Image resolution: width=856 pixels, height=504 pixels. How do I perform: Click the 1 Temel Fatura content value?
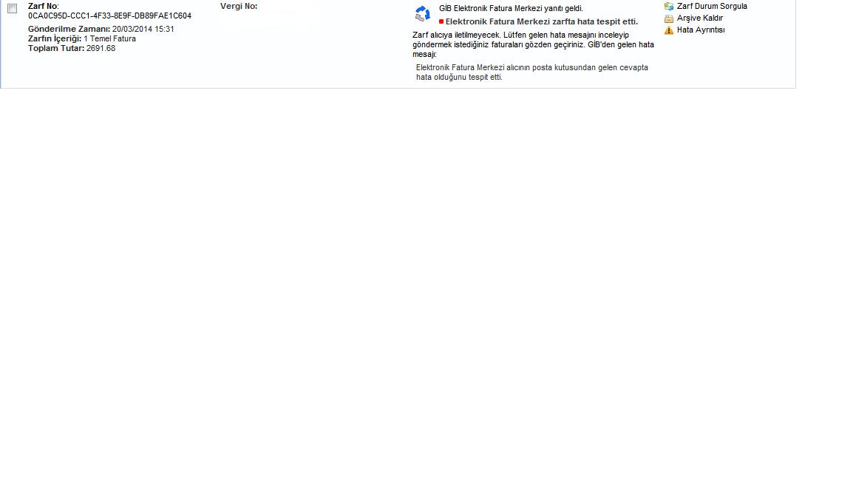click(x=110, y=38)
